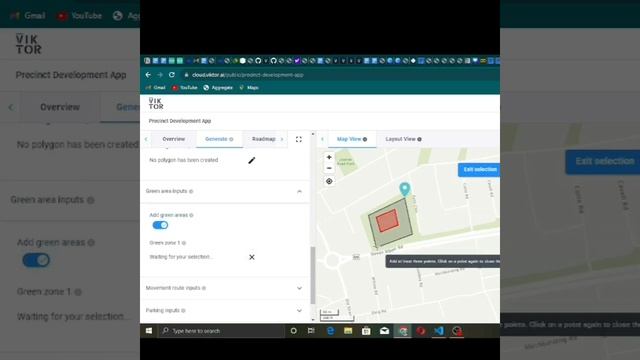Image resolution: width=640 pixels, height=360 pixels.
Task: Click the Green zone 1 info icon
Action: (x=184, y=243)
